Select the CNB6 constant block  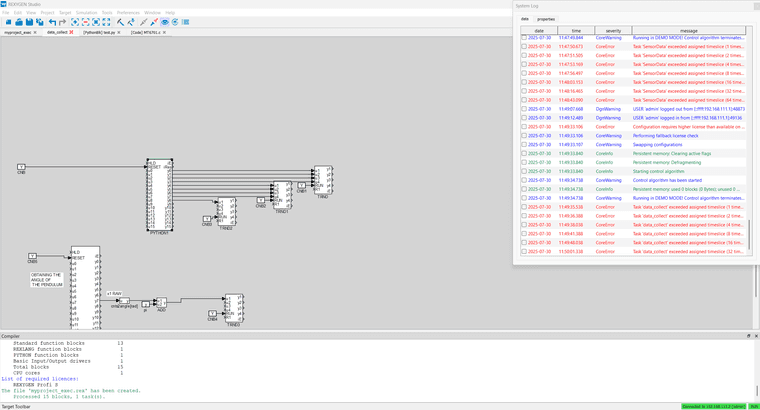click(32, 256)
